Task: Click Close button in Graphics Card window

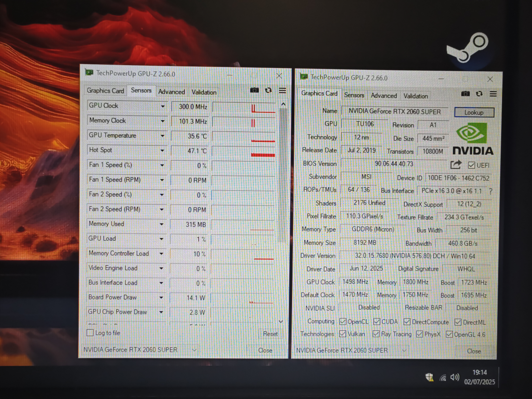Action: [474, 351]
